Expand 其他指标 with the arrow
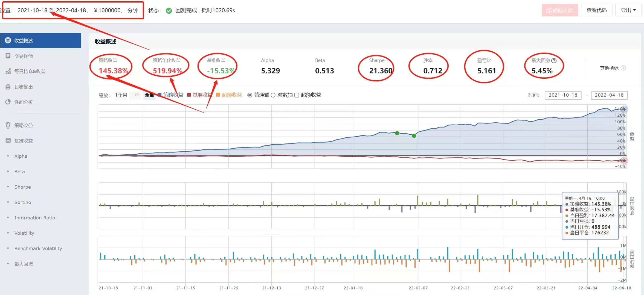This screenshot has width=644, height=295. [x=623, y=68]
